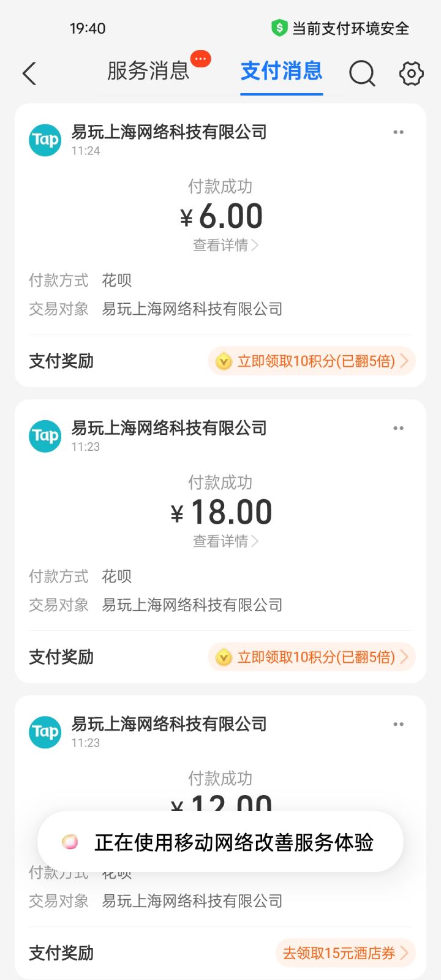Open the more options dots on the ¥6.00 card
441x980 pixels.
(x=398, y=132)
